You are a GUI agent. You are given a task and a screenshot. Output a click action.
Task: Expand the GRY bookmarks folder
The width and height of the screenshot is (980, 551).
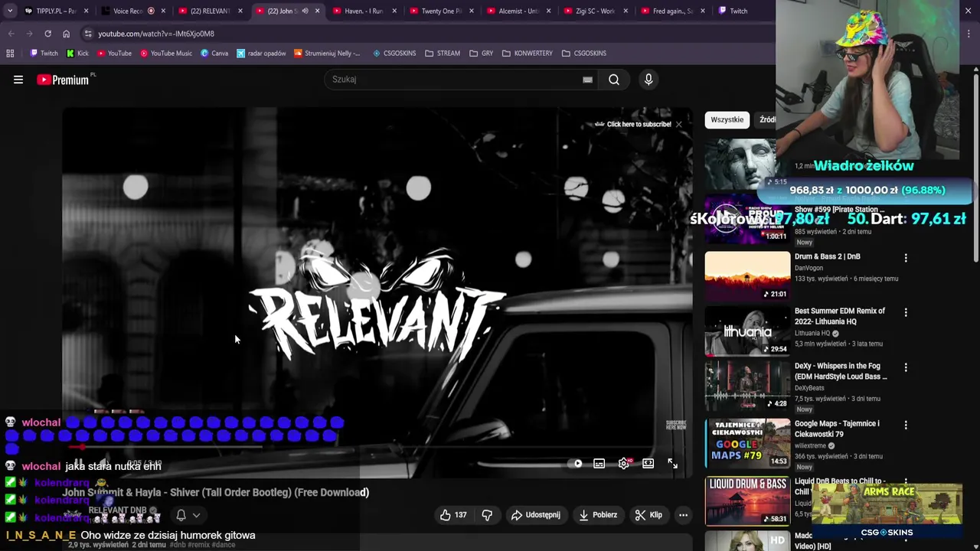pos(482,54)
